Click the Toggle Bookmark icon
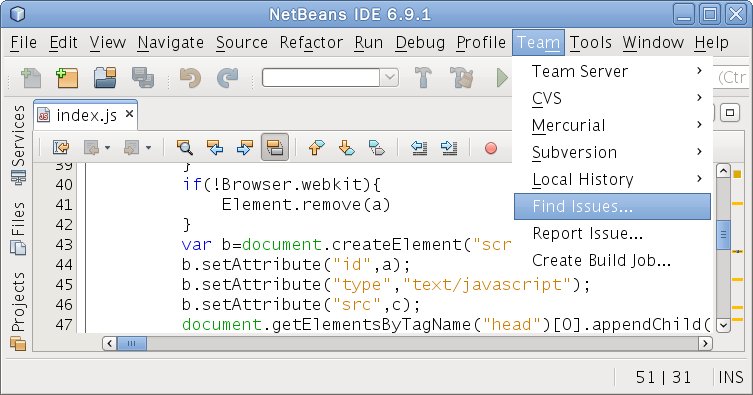Image resolution: width=753 pixels, height=395 pixels. point(376,147)
